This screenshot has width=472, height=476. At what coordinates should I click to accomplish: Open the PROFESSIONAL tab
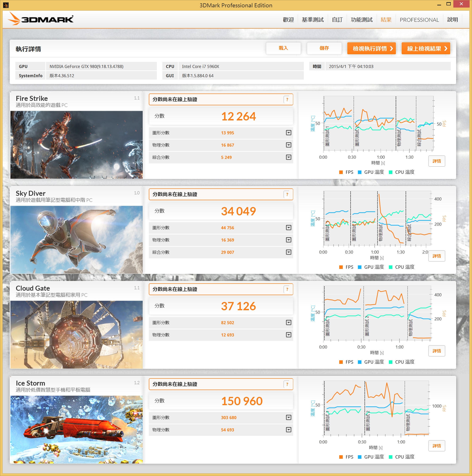click(x=419, y=20)
